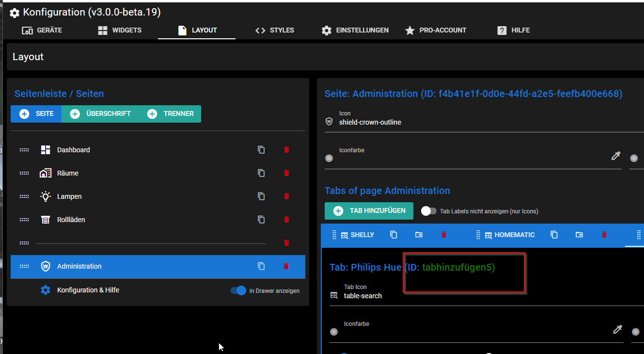The width and height of the screenshot is (644, 354).
Task: Move the Shelly tab to another page
Action: [419, 235]
